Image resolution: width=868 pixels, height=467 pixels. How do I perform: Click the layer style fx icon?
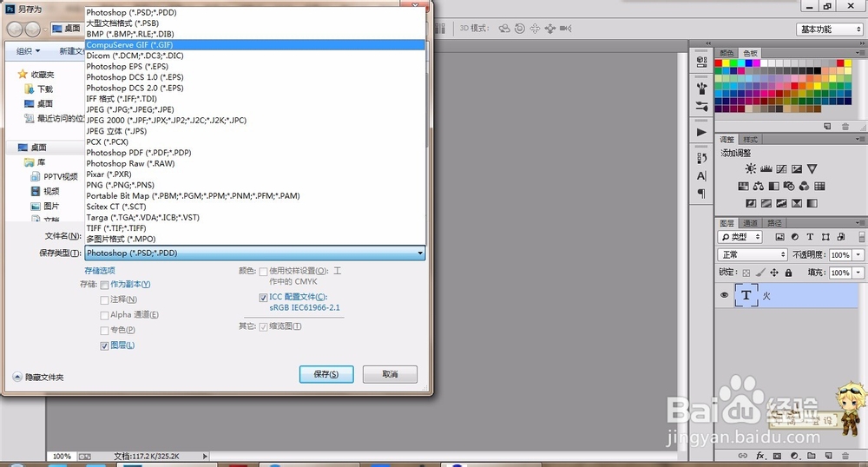coord(760,456)
